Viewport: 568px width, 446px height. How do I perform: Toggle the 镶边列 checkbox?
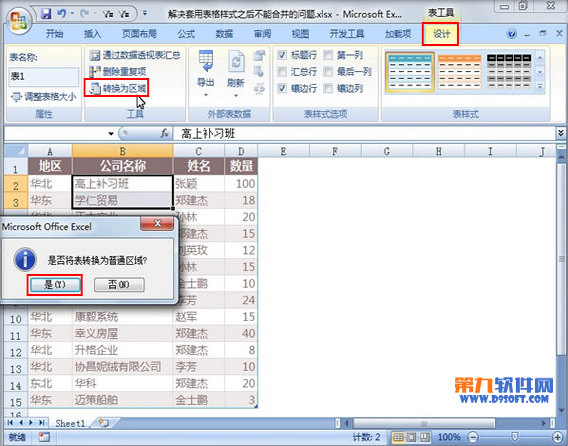click(328, 88)
